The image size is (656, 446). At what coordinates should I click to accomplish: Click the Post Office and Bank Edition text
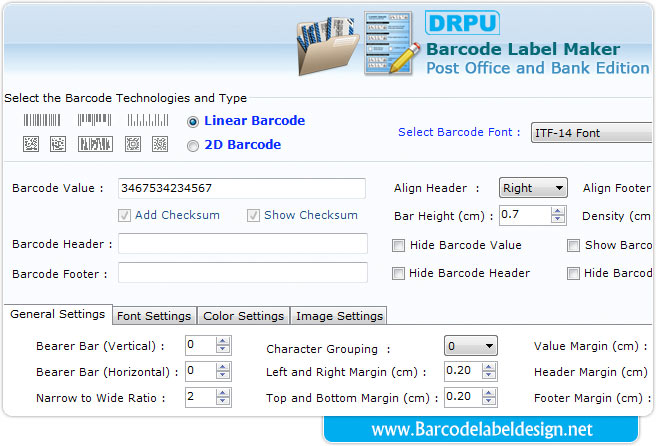pos(538,68)
